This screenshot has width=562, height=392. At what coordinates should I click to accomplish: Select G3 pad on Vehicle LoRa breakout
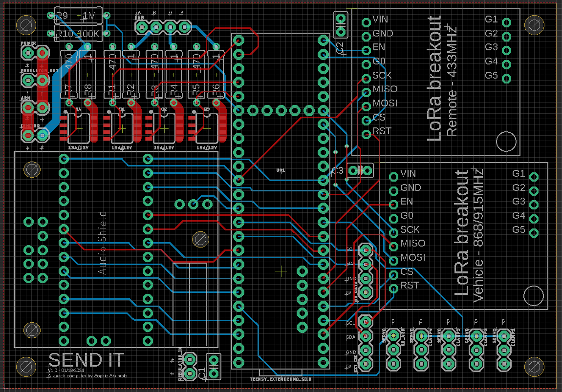pyautogui.click(x=534, y=205)
